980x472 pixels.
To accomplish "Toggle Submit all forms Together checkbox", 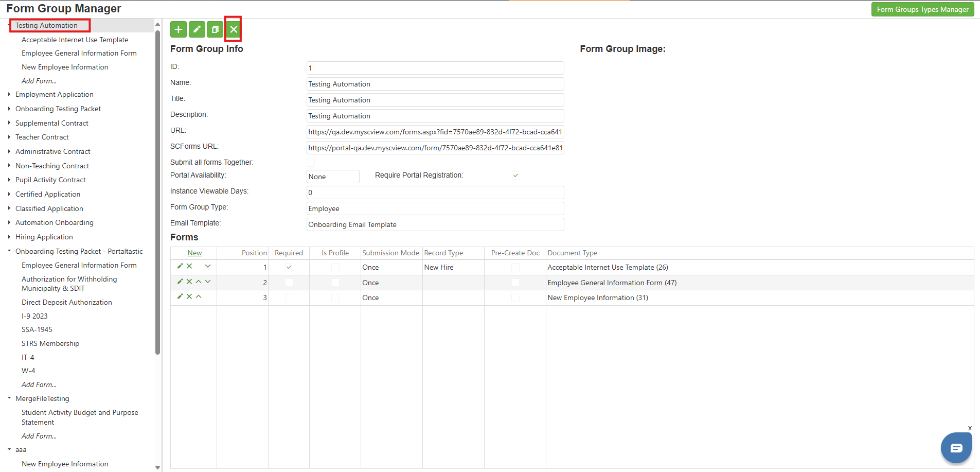I will tap(311, 163).
